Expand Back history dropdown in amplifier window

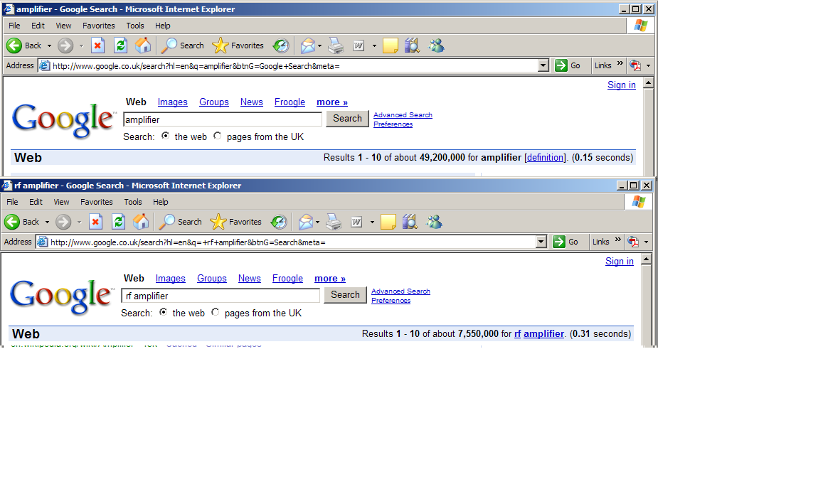click(x=49, y=46)
